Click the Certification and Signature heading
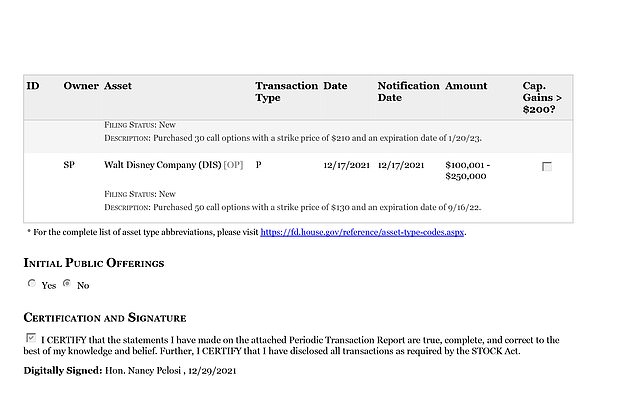 tap(105, 318)
